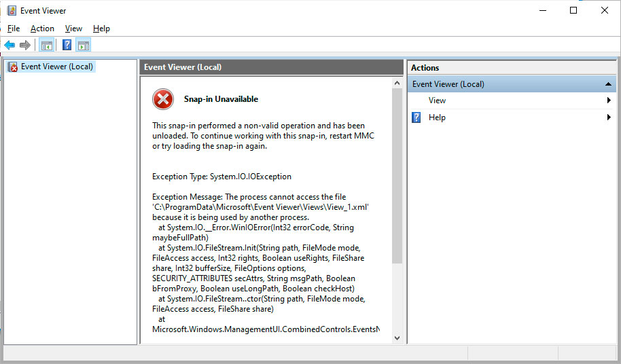Click the scroll up arrow in details pane

coord(397,83)
